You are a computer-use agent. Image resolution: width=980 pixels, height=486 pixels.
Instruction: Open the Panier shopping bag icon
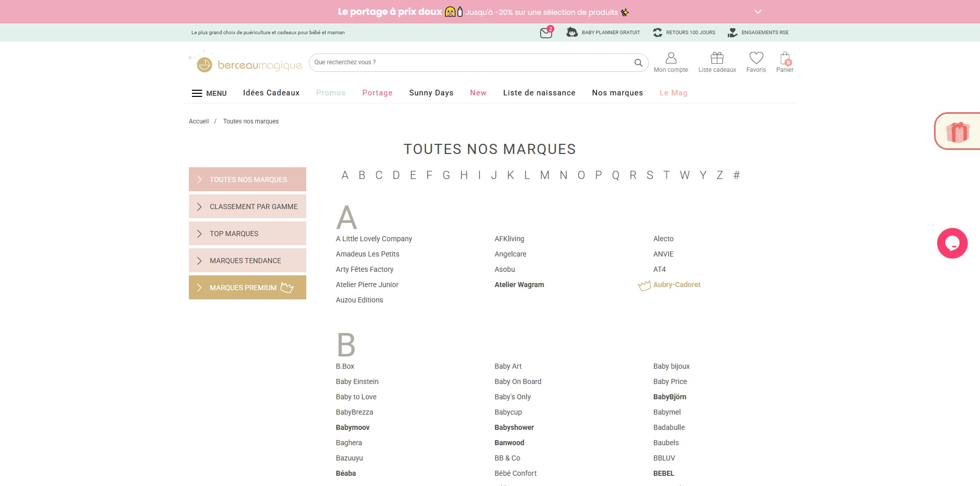tap(785, 58)
